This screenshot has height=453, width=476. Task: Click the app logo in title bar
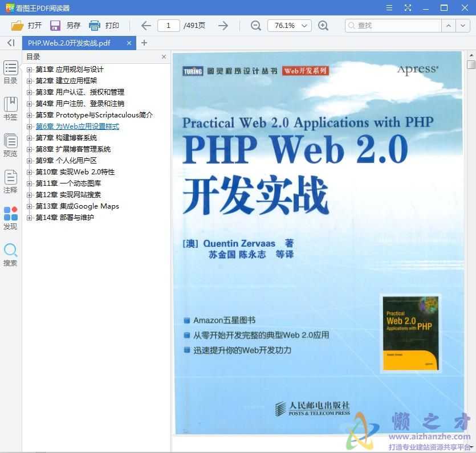pos(10,8)
